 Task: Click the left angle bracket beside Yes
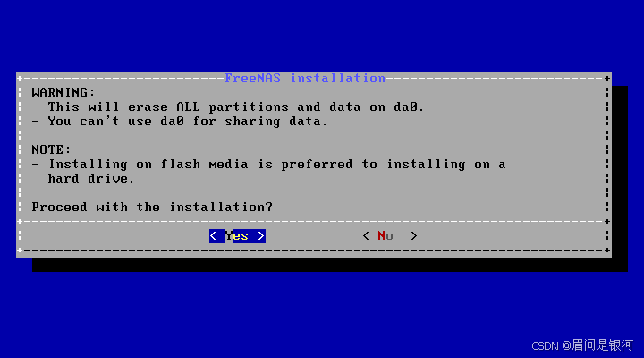(213, 236)
